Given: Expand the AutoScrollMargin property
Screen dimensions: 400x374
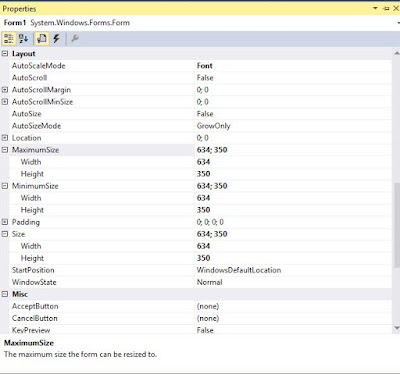Looking at the screenshot, I should click(5, 90).
